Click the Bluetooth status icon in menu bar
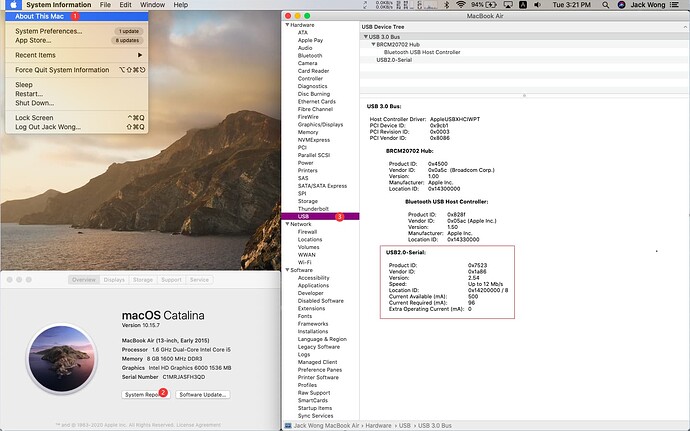 (446, 5)
